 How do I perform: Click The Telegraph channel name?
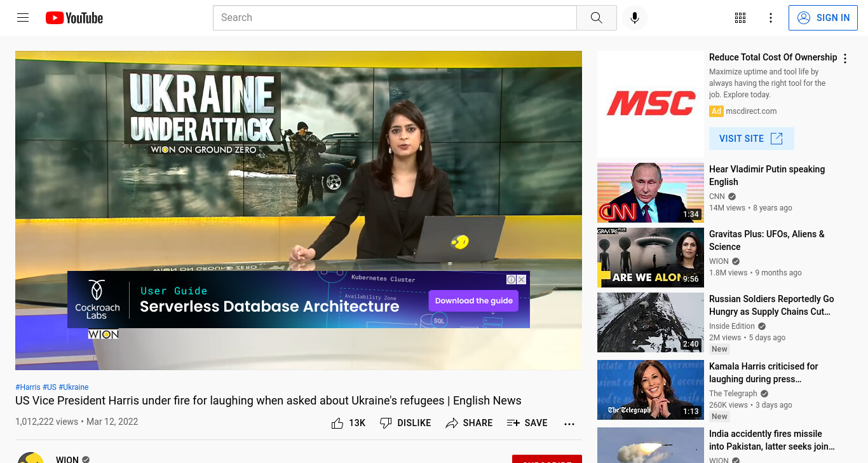(733, 394)
